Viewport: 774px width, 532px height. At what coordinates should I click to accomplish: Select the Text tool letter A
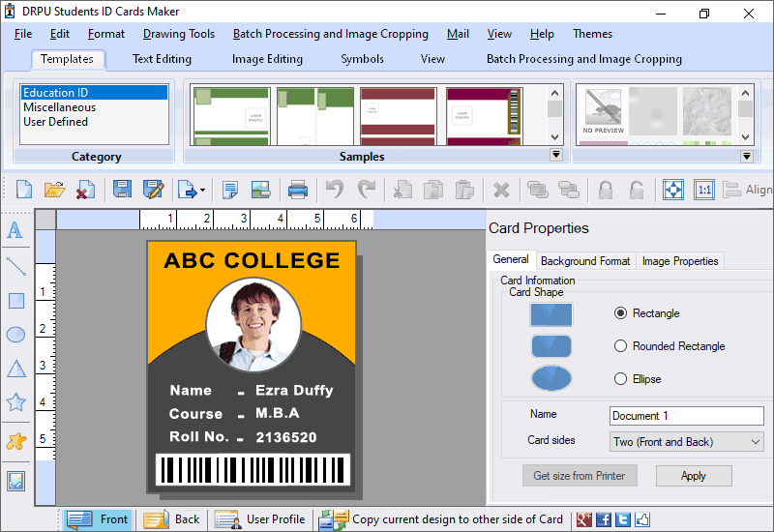tap(15, 230)
